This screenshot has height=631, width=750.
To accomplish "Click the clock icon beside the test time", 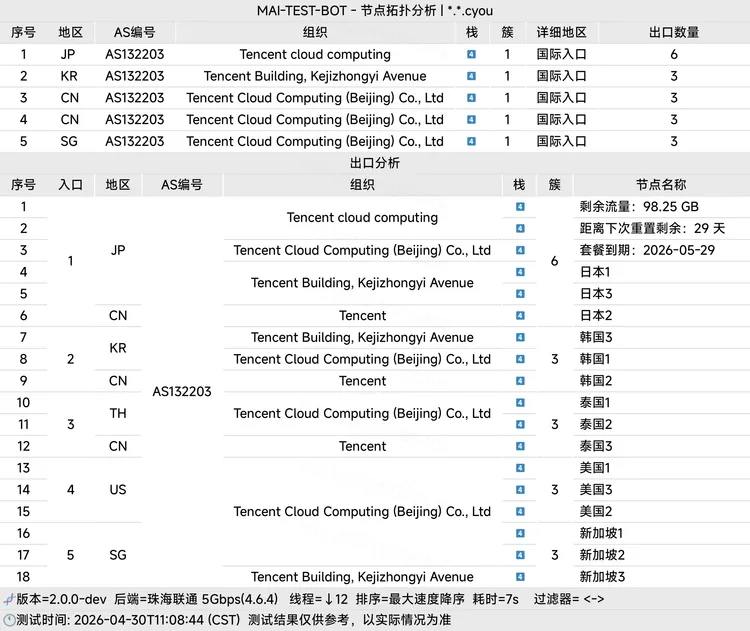I will (9, 620).
